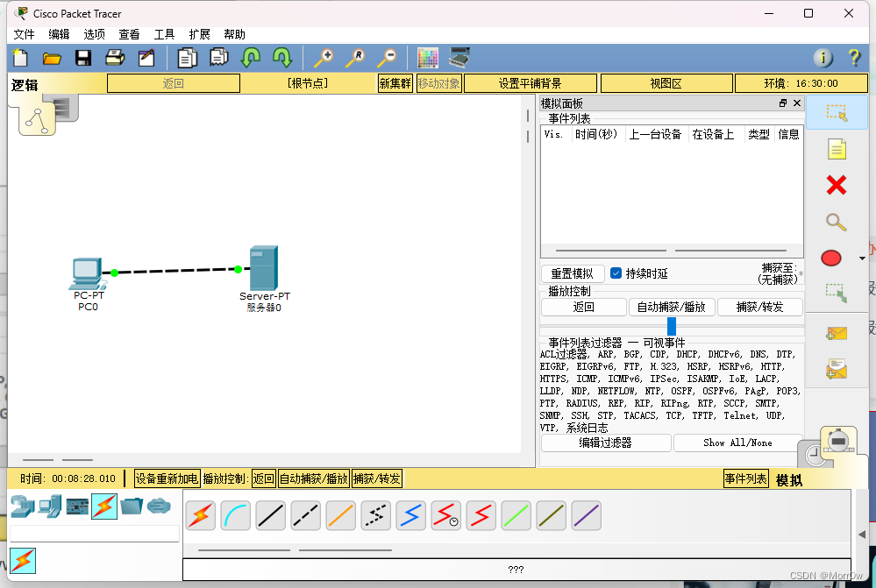Select the red ellipse draw shape tool
The height and width of the screenshot is (588, 876).
831,258
